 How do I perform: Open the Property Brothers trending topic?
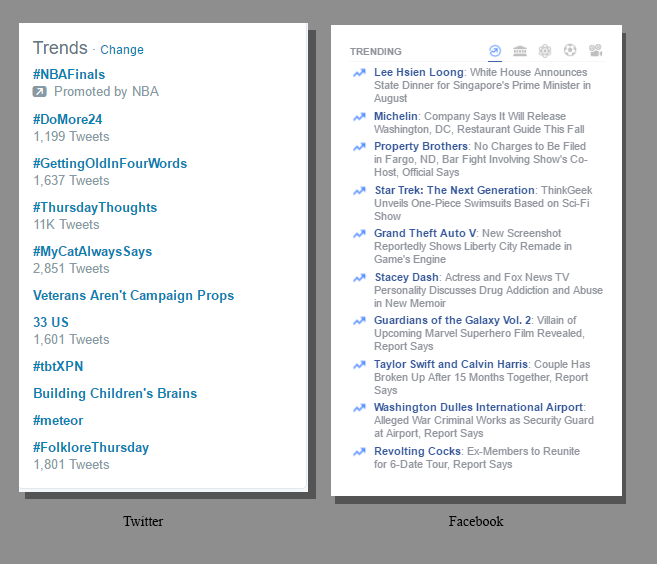click(x=421, y=146)
